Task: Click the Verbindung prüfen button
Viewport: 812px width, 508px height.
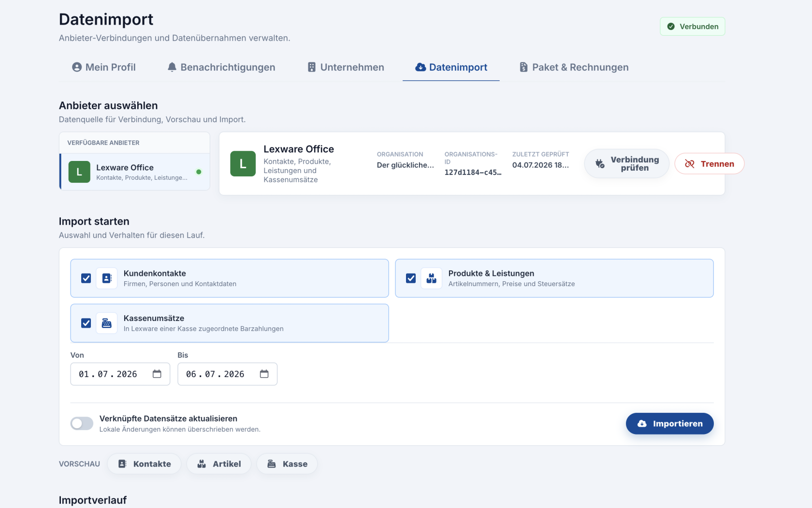Action: click(x=627, y=164)
